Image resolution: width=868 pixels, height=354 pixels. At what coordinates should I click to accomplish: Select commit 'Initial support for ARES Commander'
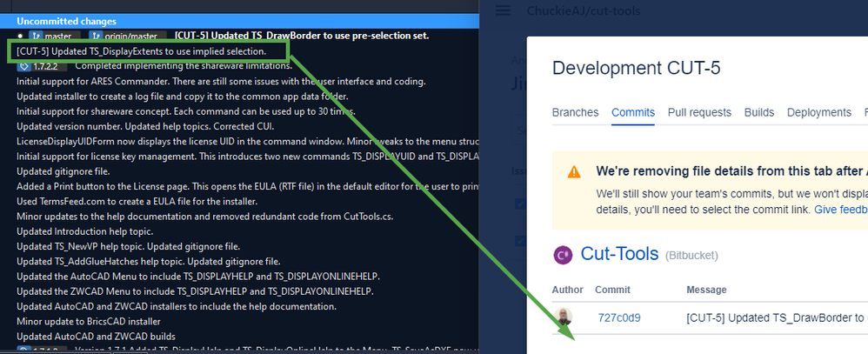point(221,82)
